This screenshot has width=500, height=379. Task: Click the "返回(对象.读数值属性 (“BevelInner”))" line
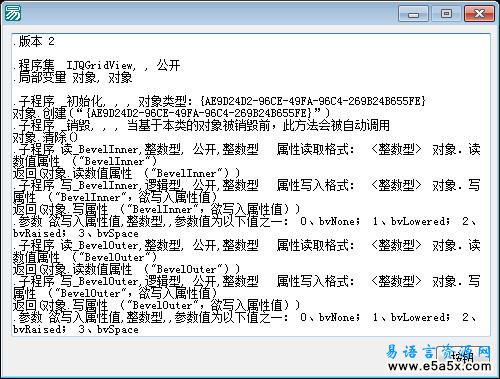pos(126,173)
